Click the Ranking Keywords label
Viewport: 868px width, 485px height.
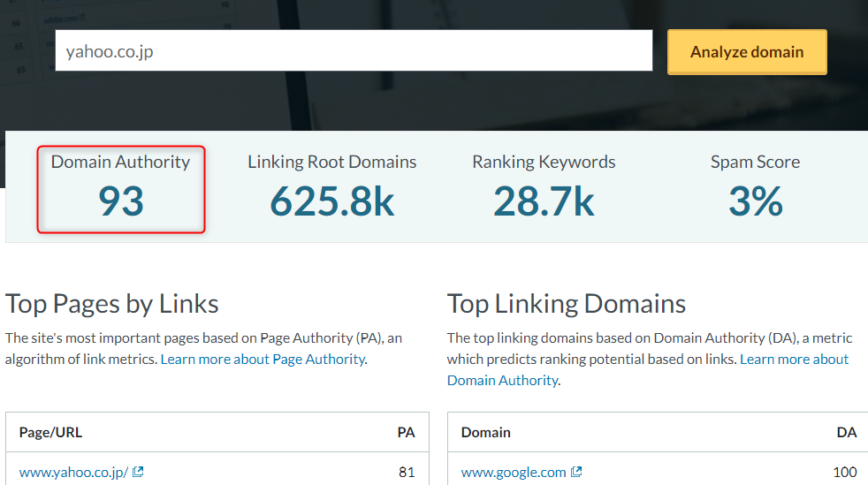coord(544,162)
